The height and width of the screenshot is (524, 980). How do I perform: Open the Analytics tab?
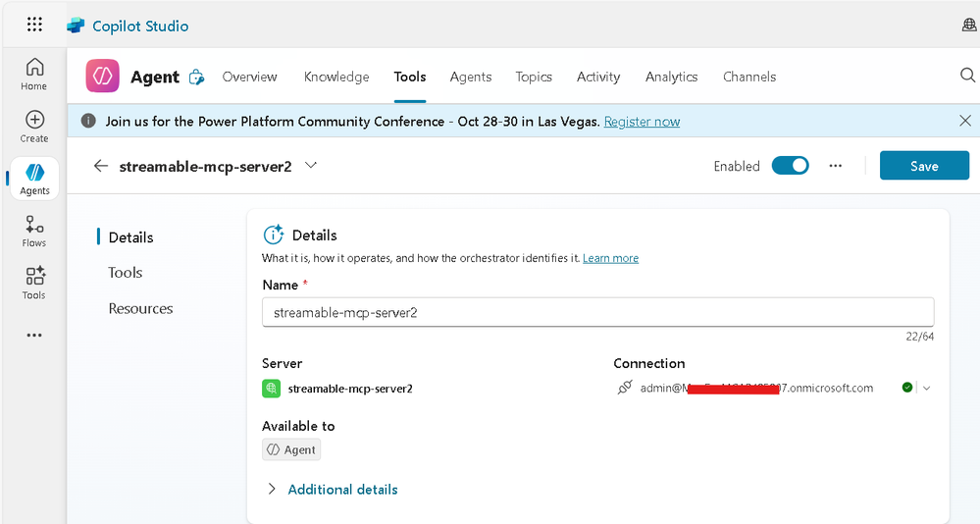tap(671, 77)
